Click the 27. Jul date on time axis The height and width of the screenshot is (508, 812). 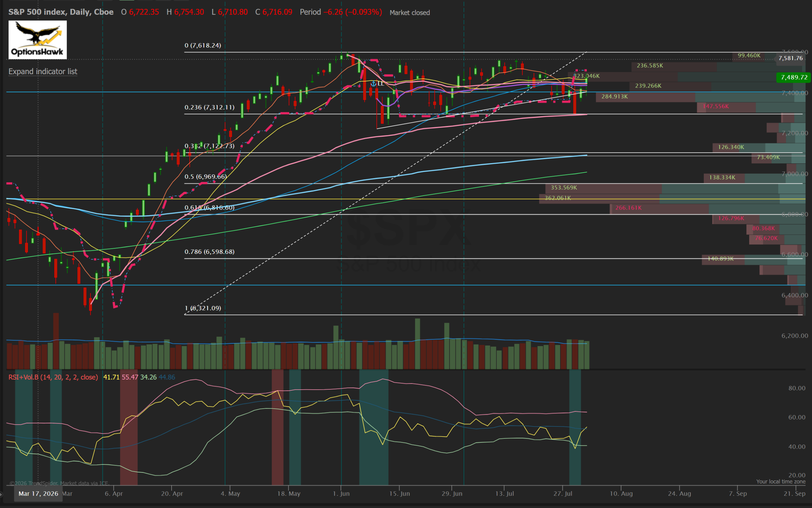coord(563,493)
